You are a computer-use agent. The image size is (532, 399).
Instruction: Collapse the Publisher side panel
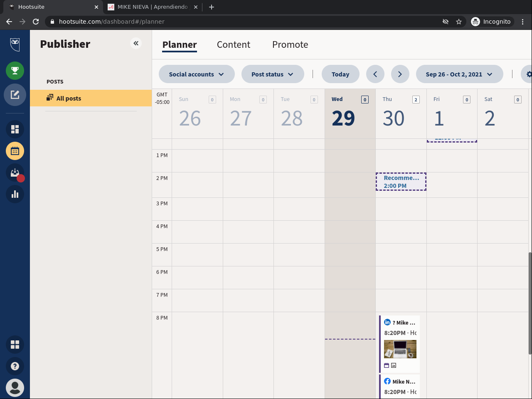coord(136,43)
